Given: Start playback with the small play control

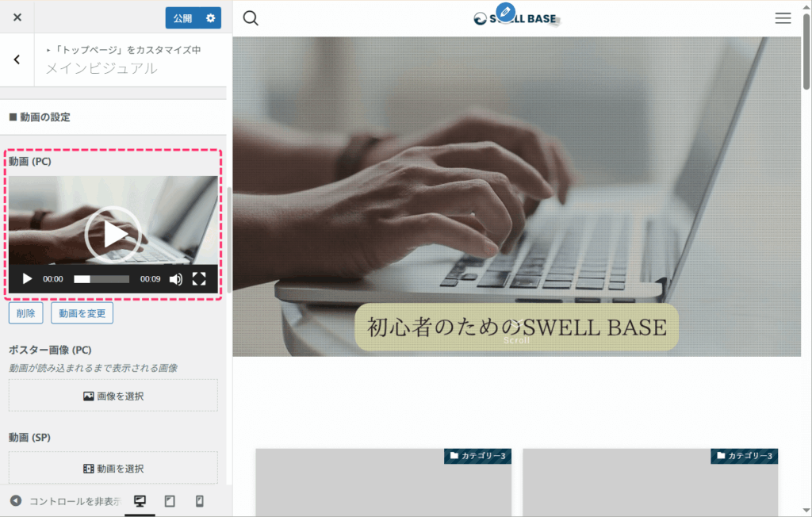Looking at the screenshot, I should (x=27, y=279).
